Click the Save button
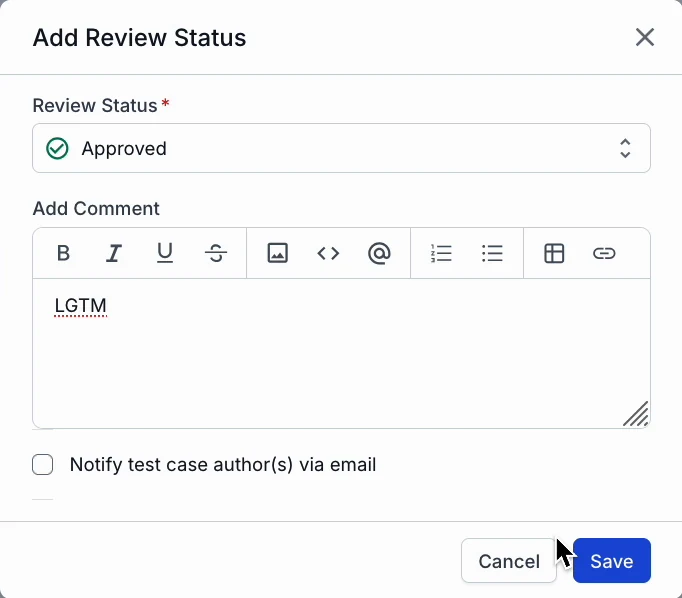This screenshot has width=682, height=598. pyautogui.click(x=612, y=561)
